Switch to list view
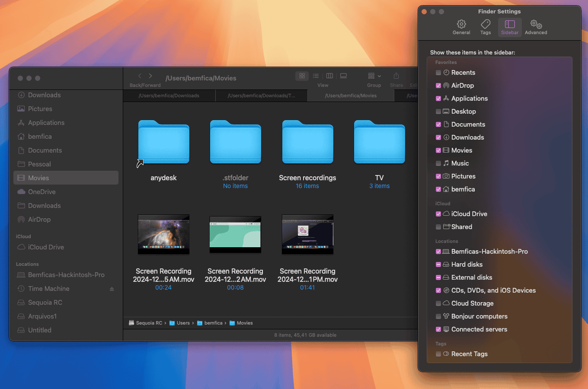This screenshot has width=588, height=389. (316, 76)
